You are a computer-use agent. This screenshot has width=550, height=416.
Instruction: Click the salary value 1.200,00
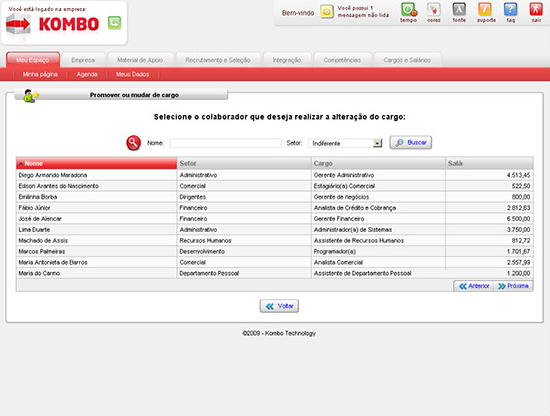518,273
